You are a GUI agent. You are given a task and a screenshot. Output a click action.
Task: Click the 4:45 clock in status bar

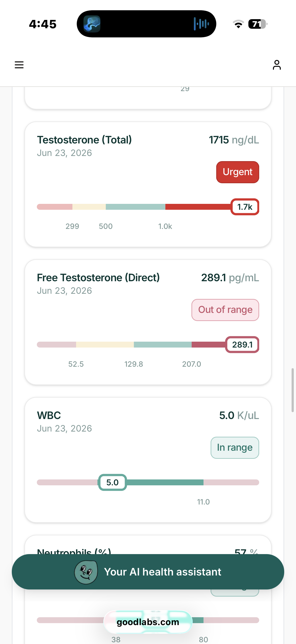pos(43,24)
